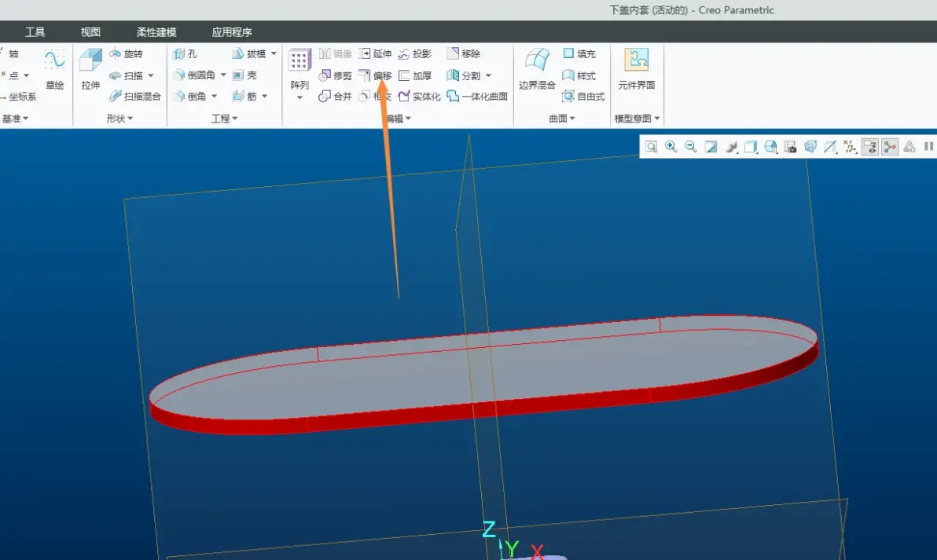Viewport: 937px width, 560px height.
Task: Toggle the spin center display
Action: coord(890,147)
